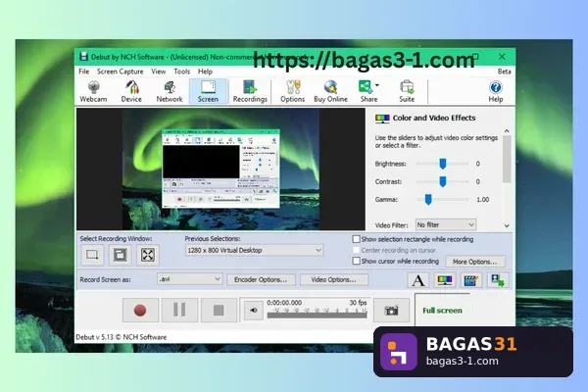Open the View menu

coord(158,72)
